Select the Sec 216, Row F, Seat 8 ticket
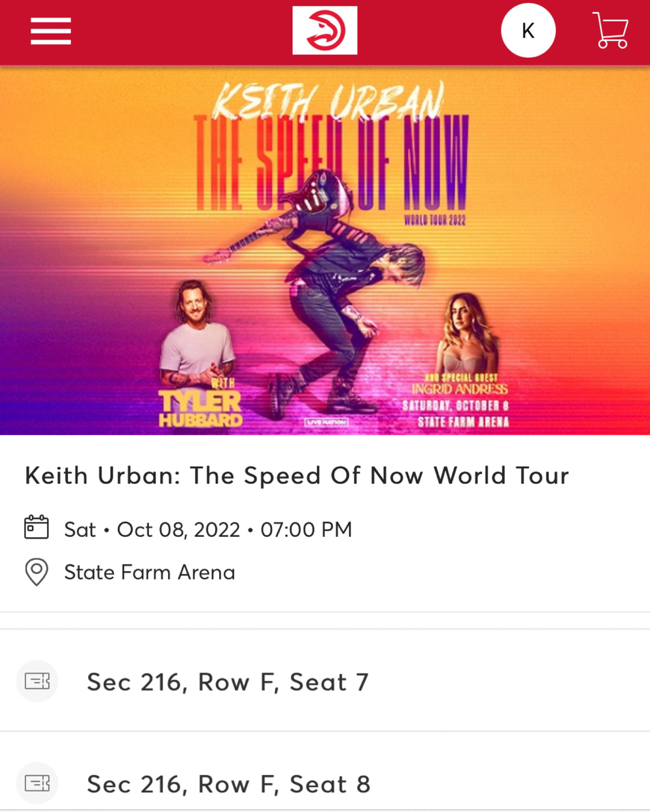The height and width of the screenshot is (812, 650). [x=325, y=783]
